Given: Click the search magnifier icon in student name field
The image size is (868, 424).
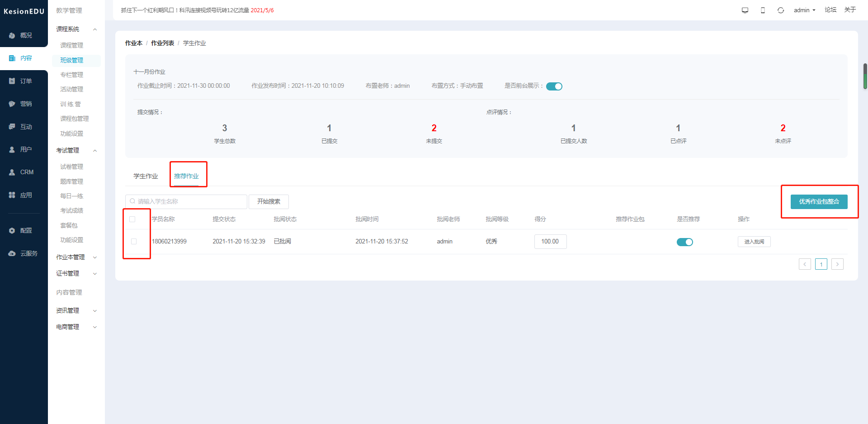Looking at the screenshot, I should point(132,201).
